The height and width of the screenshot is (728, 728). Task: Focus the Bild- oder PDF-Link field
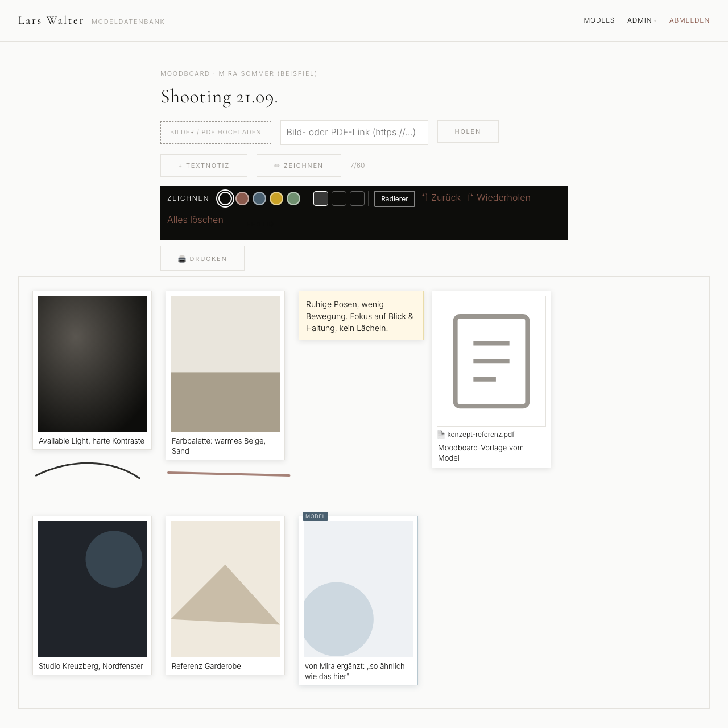coord(354,133)
